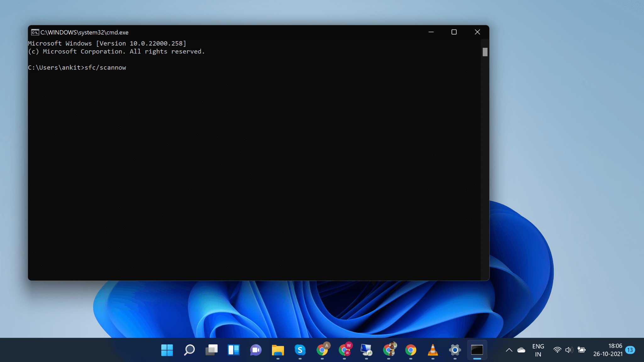This screenshot has width=644, height=362.
Task: Adjust volume from the speaker icon
Action: (x=569, y=350)
